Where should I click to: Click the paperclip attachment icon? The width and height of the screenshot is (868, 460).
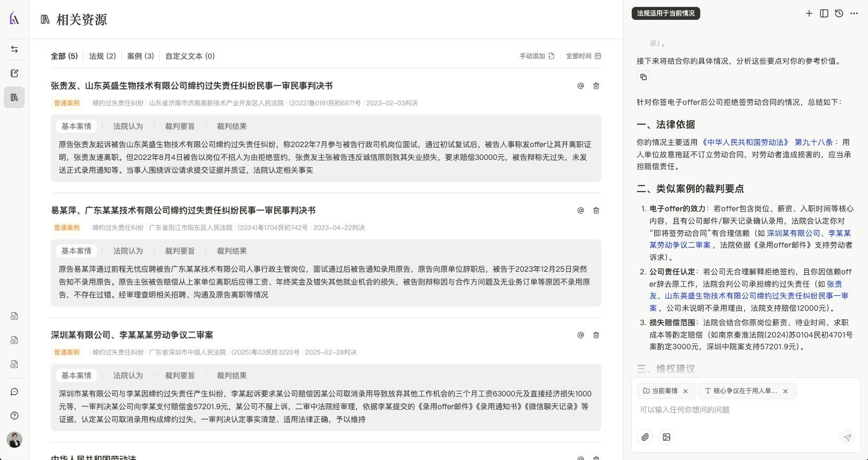point(645,437)
